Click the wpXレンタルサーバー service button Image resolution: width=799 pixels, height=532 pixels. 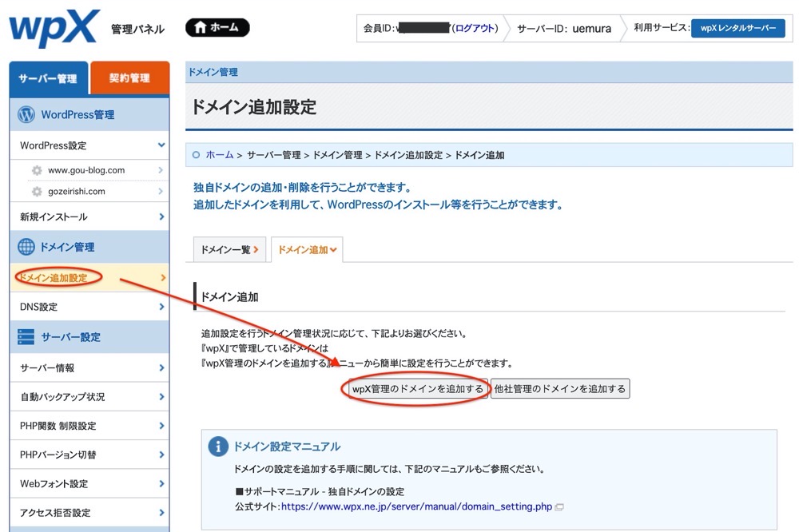pos(737,28)
